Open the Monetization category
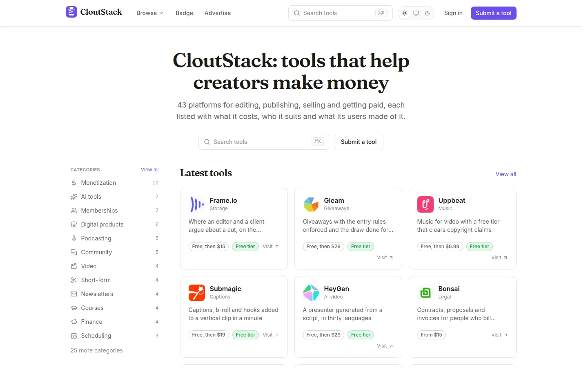Image resolution: width=588 pixels, height=368 pixels. pyautogui.click(x=114, y=183)
